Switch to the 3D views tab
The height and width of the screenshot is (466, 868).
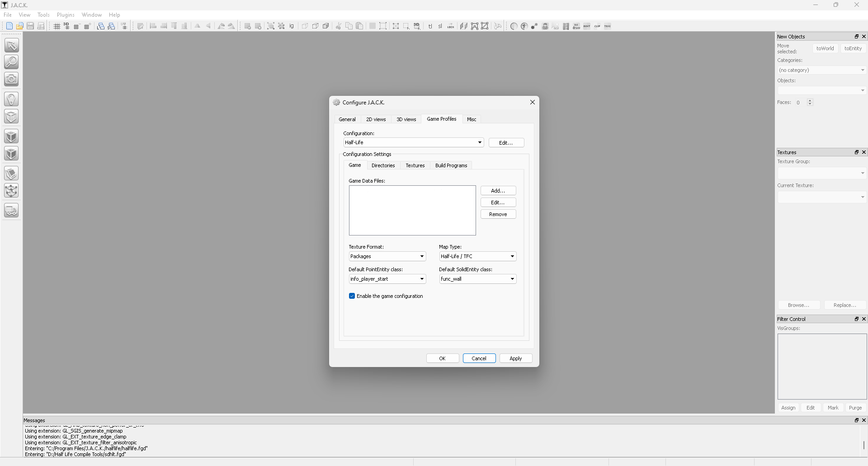point(406,119)
